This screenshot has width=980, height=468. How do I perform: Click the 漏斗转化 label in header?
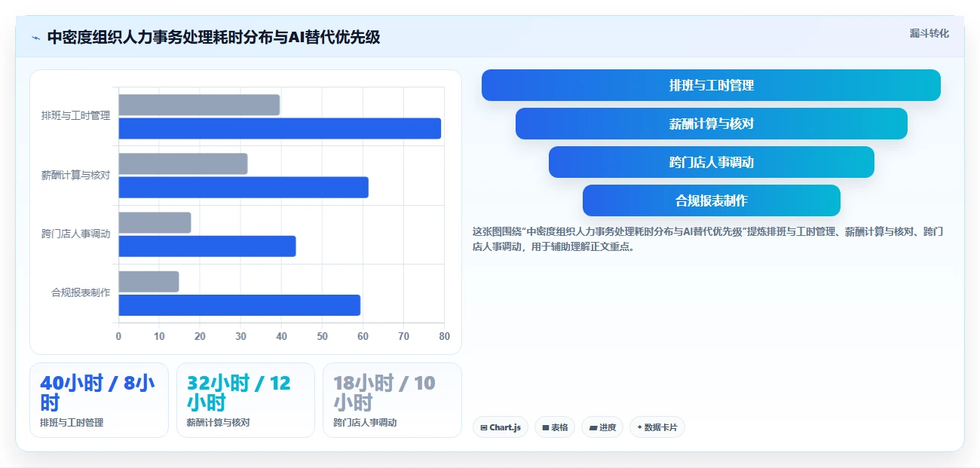coord(929,33)
